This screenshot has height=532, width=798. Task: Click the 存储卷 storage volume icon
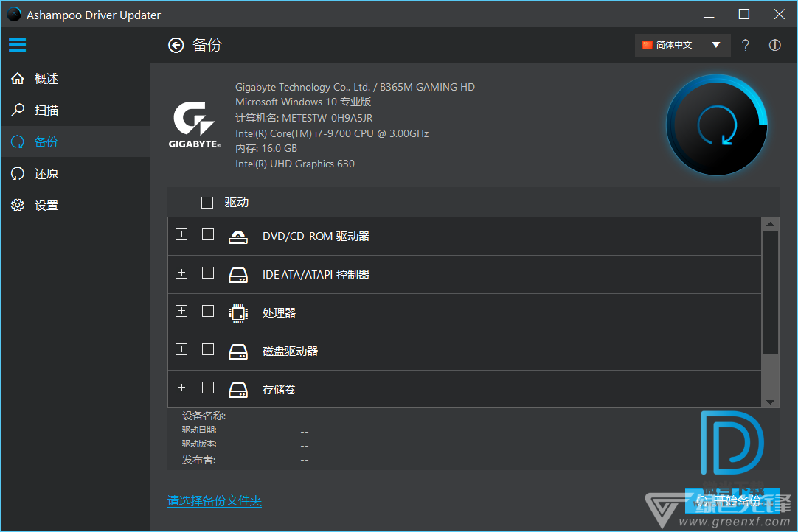click(x=237, y=390)
